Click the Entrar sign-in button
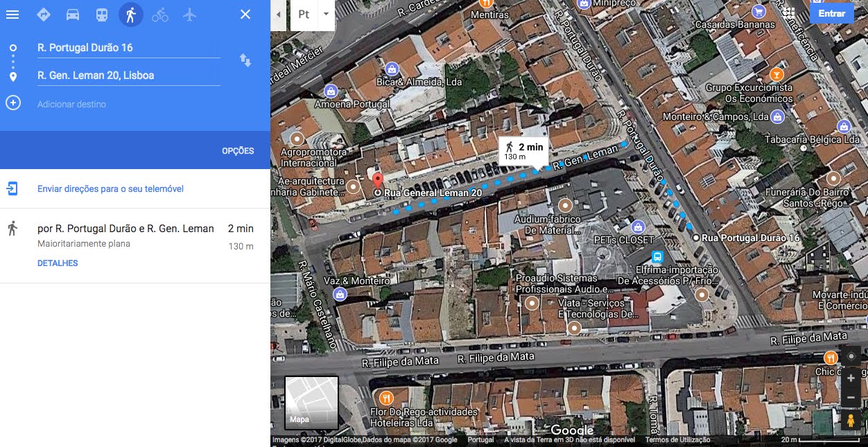Viewport: 868px width, 447px height. tap(831, 13)
